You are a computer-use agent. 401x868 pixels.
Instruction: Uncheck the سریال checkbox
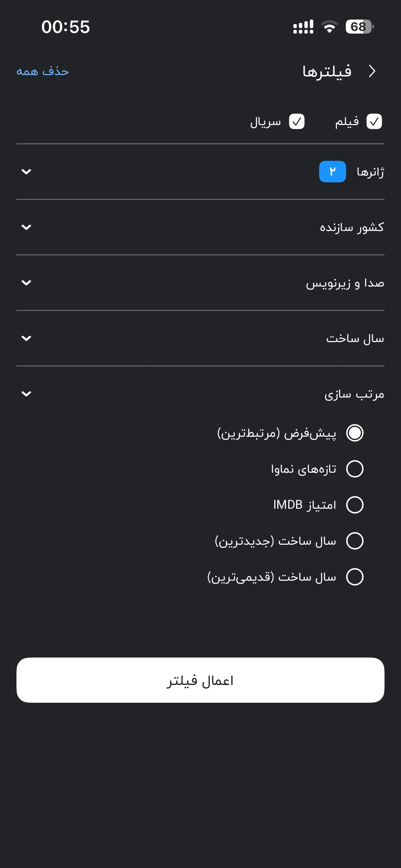(x=297, y=122)
